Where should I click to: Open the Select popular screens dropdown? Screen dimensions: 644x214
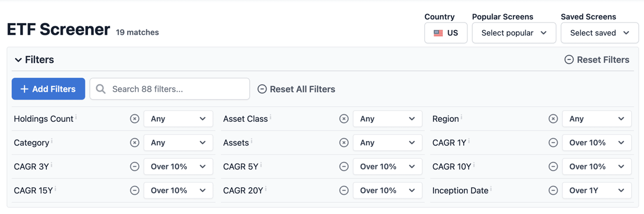tap(514, 33)
